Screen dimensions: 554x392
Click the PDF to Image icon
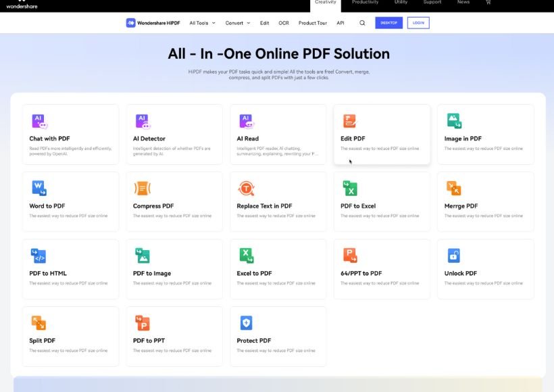[x=143, y=255]
